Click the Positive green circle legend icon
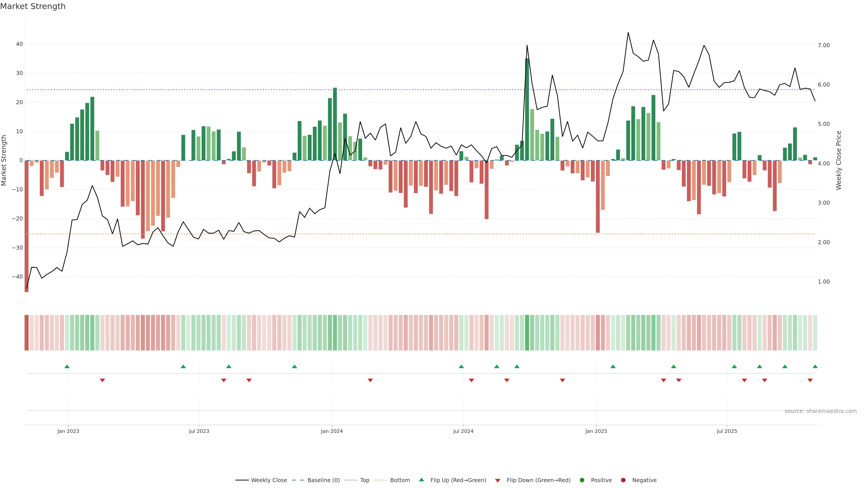The height and width of the screenshot is (488, 868). click(582, 480)
